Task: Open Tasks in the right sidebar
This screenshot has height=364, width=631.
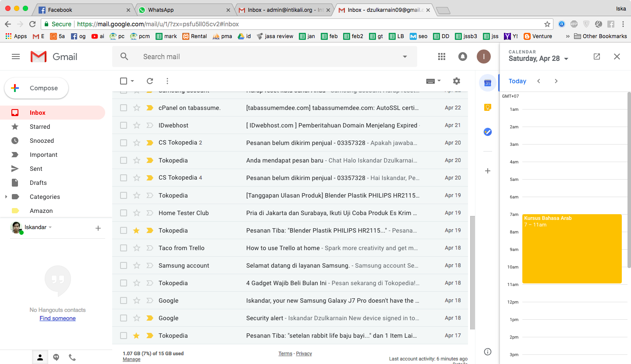Action: (x=487, y=131)
